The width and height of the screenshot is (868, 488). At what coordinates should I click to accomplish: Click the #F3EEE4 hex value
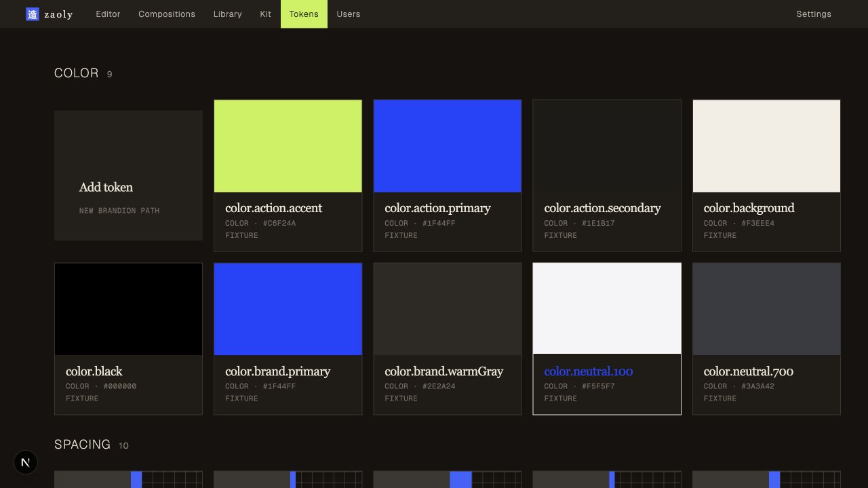[758, 223]
